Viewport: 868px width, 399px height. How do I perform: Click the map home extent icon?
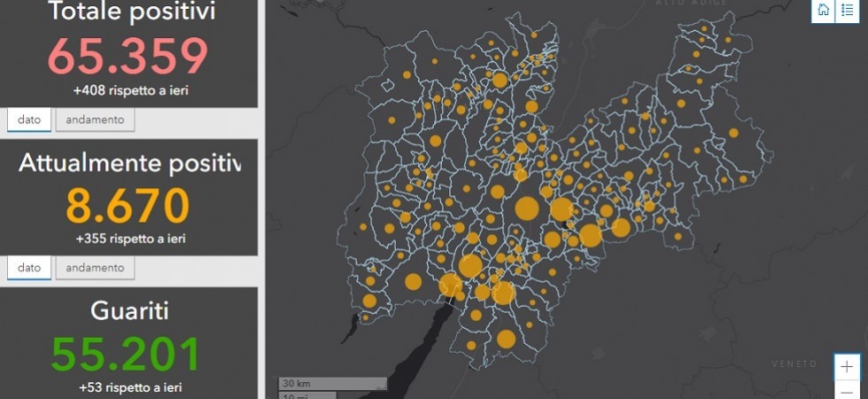(x=824, y=11)
